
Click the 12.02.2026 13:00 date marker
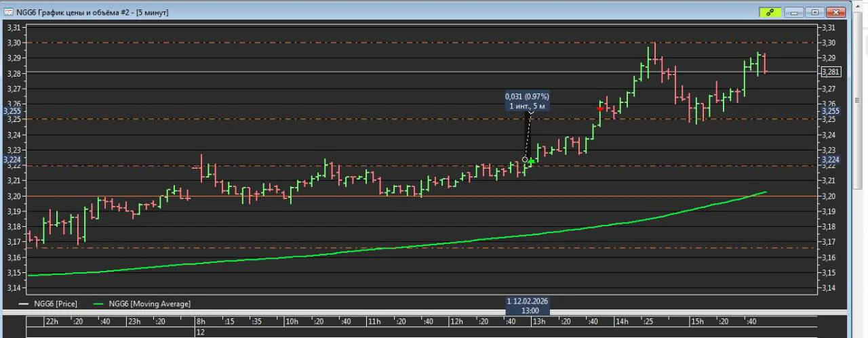(527, 305)
